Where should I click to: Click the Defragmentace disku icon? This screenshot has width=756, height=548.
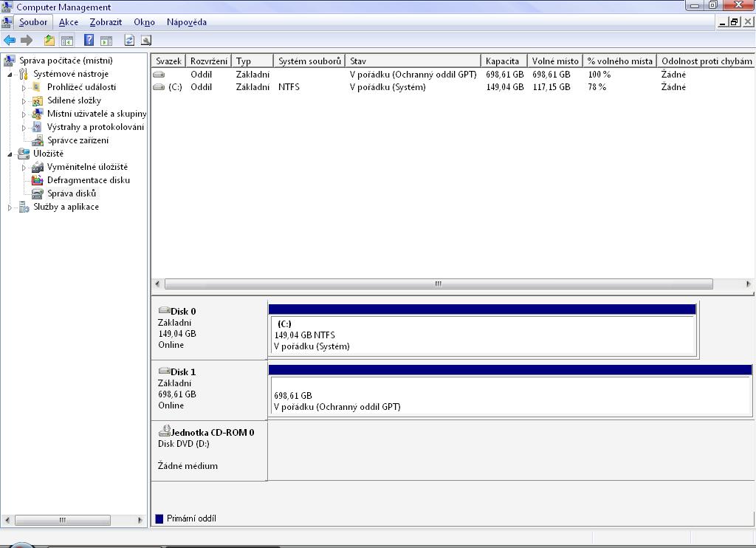pos(37,180)
